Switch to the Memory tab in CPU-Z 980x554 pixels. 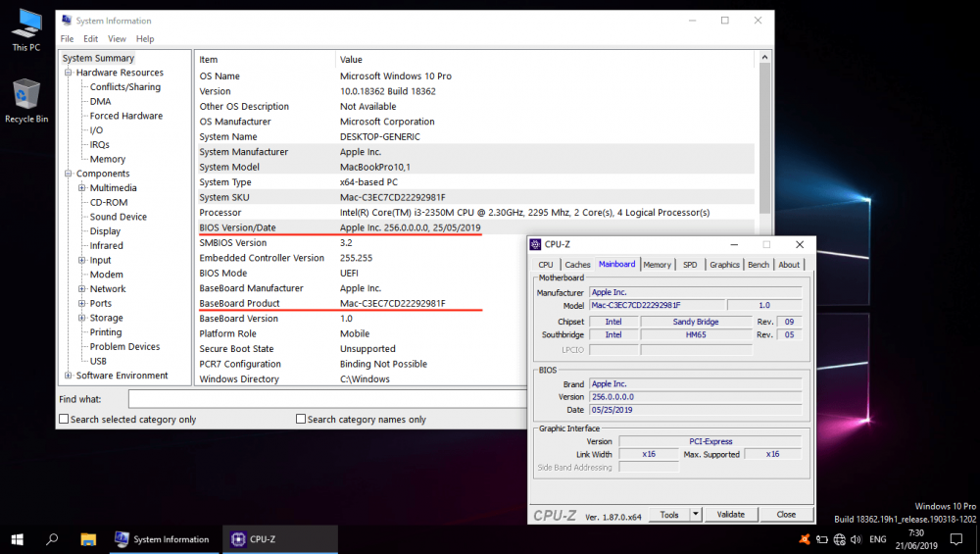[657, 265]
